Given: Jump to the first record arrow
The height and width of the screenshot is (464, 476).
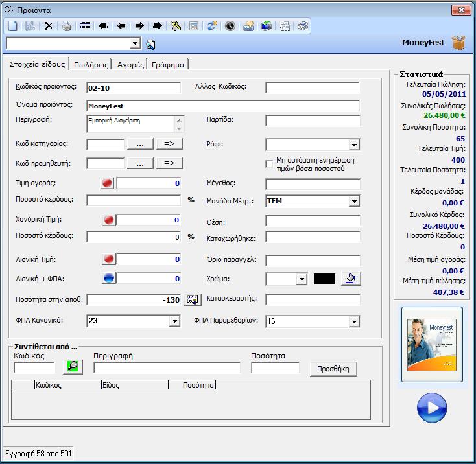Looking at the screenshot, I should tap(103, 26).
